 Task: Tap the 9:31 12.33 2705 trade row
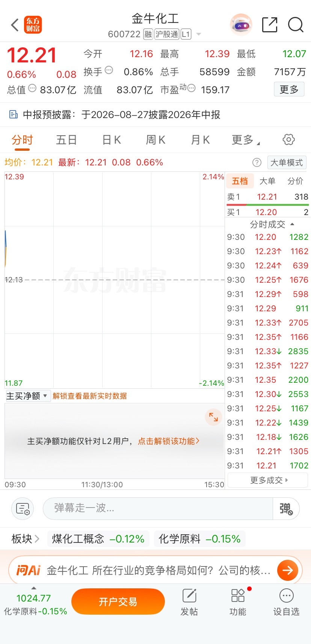(267, 323)
